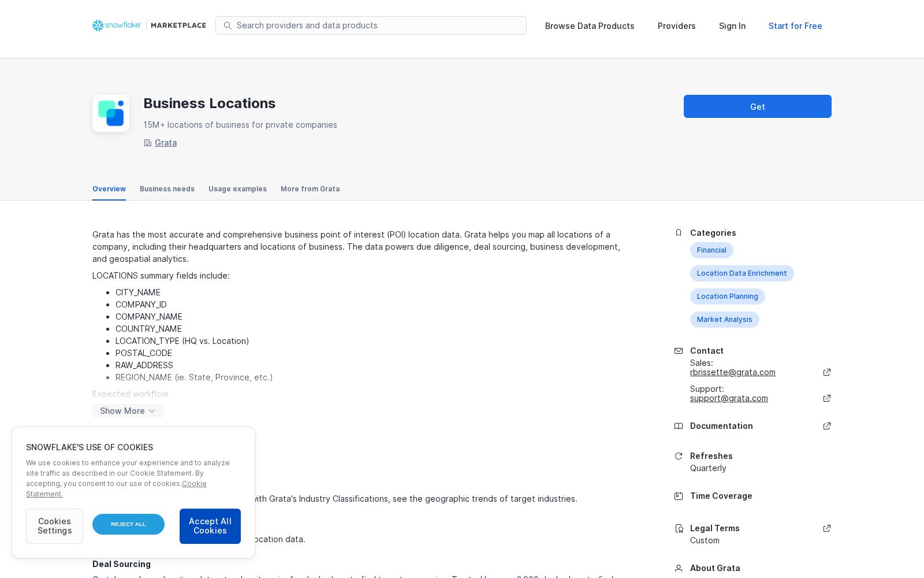Open the More from Grata tab
Viewport: 924px width, 578px height.
click(x=310, y=189)
